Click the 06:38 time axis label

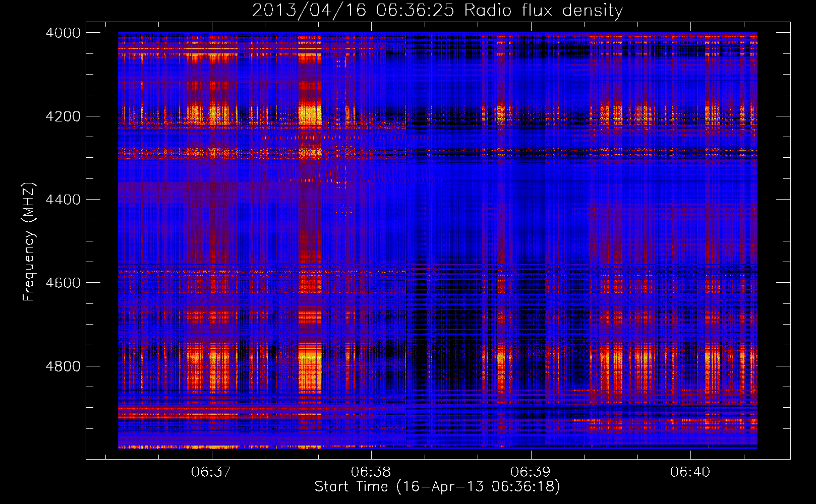tap(371, 472)
